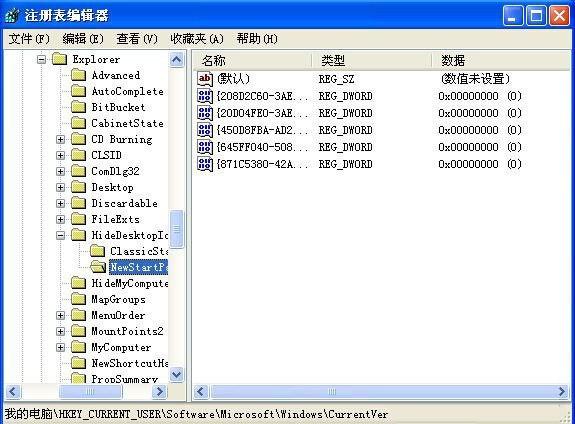Click the MyComputer folder icon
The image size is (575, 424).
point(78,347)
